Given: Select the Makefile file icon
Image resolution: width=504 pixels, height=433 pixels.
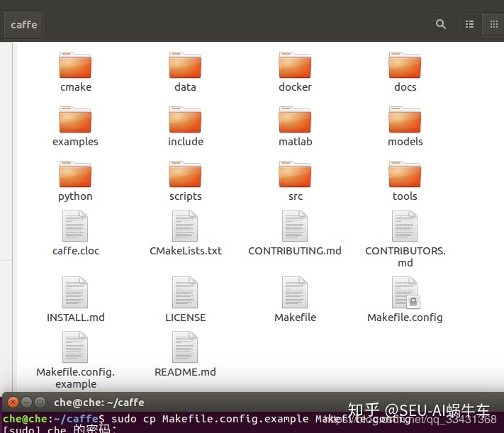Looking at the screenshot, I should tap(295, 293).
